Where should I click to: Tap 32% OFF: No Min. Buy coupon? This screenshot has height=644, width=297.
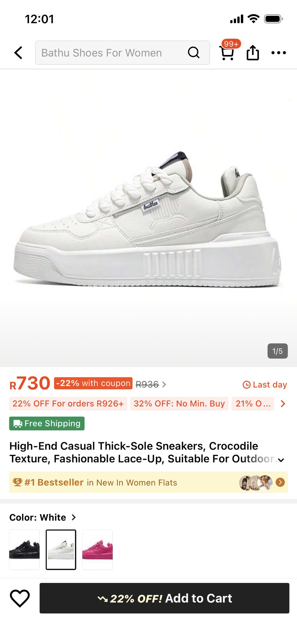(x=179, y=403)
